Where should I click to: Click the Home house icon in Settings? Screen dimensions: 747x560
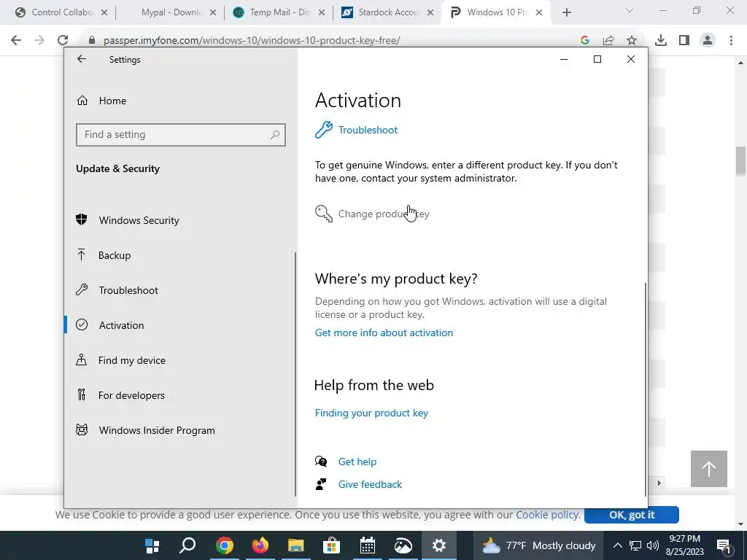click(x=82, y=101)
